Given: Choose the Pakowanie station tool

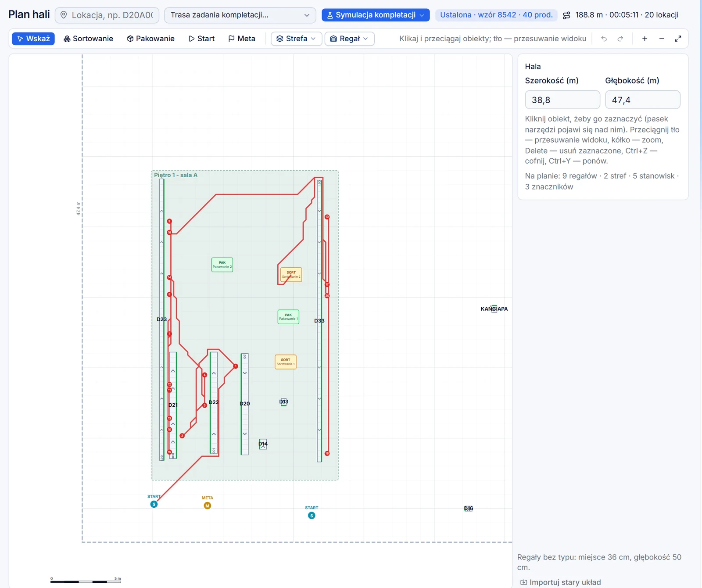Looking at the screenshot, I should (150, 39).
